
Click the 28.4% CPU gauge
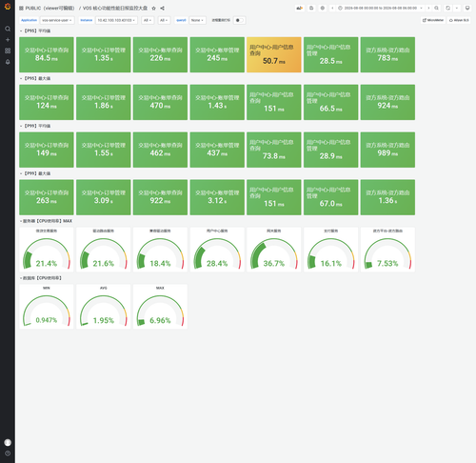click(x=217, y=250)
